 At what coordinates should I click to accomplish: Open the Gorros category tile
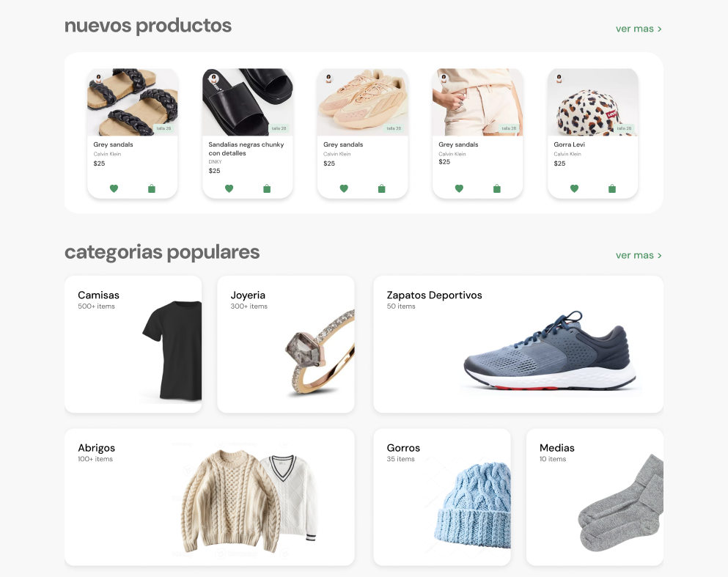point(441,496)
